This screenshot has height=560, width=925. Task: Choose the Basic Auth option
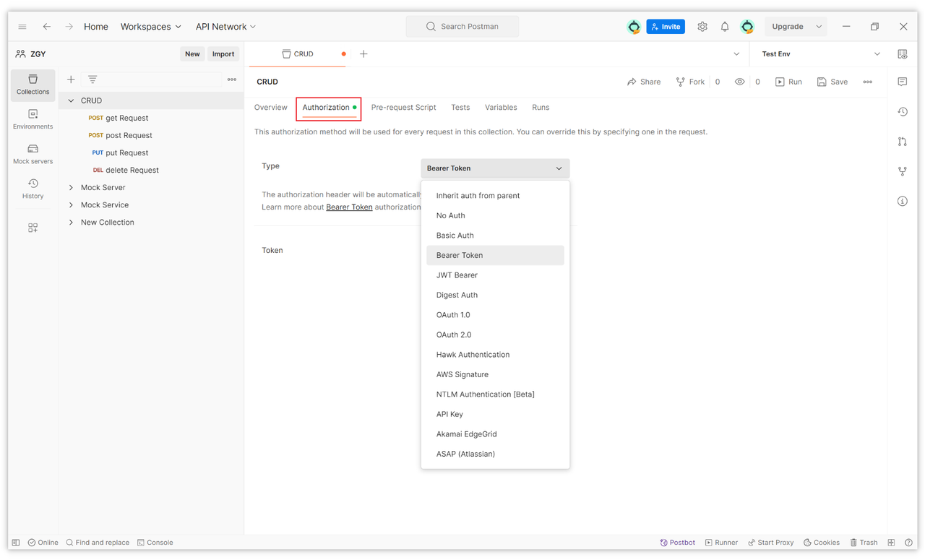click(495, 236)
